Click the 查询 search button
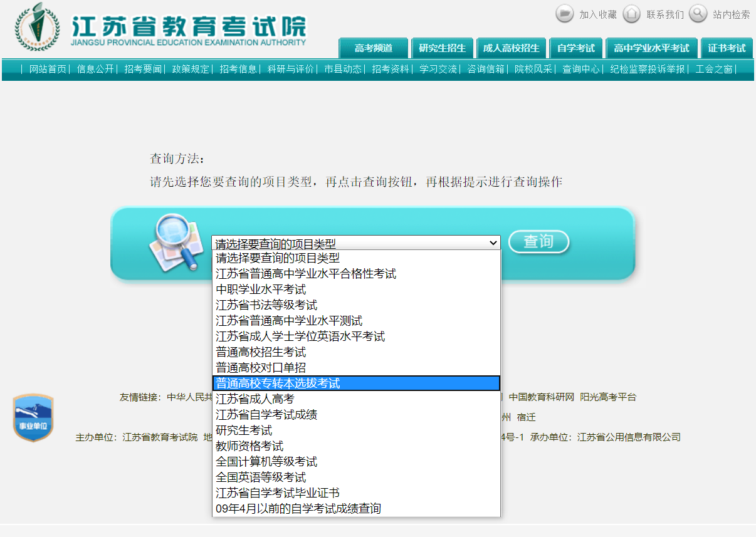Image resolution: width=756 pixels, height=537 pixels. point(538,242)
